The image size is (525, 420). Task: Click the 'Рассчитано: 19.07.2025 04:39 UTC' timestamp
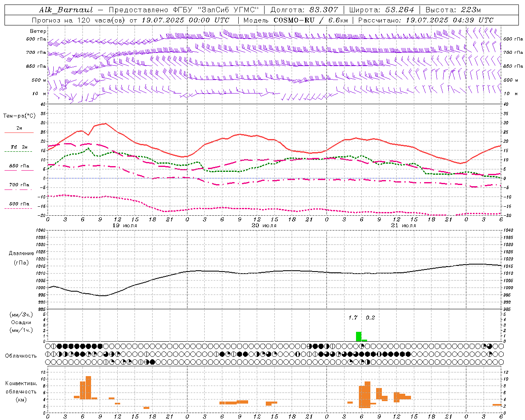[426, 20]
